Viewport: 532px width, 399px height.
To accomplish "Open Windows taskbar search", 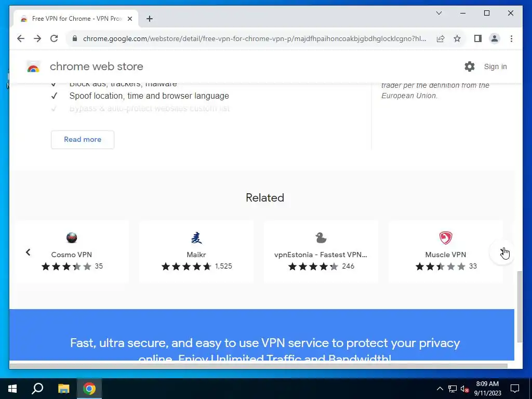I will pos(37,389).
